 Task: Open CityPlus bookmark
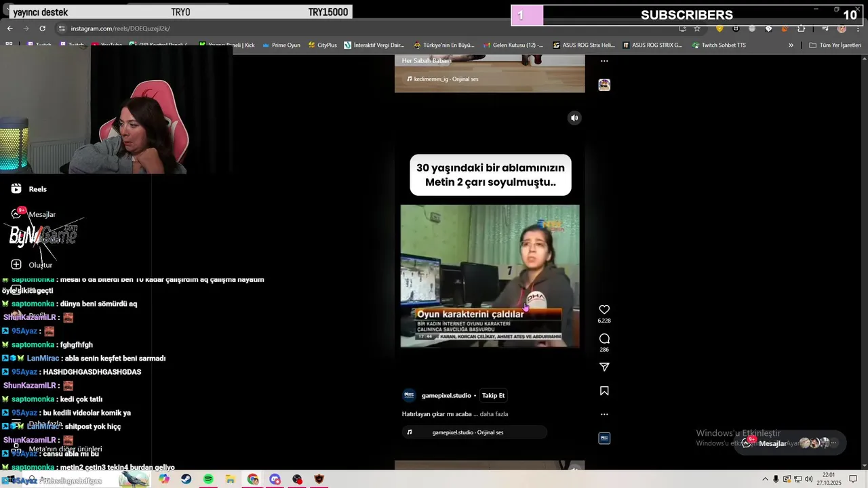pyautogui.click(x=322, y=45)
